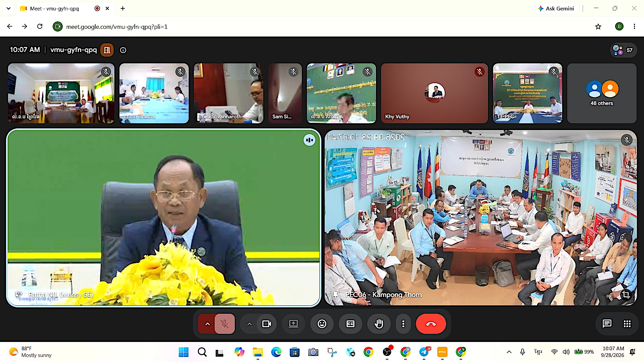Open participants list showing 57 people
644x362 pixels.
[623, 50]
